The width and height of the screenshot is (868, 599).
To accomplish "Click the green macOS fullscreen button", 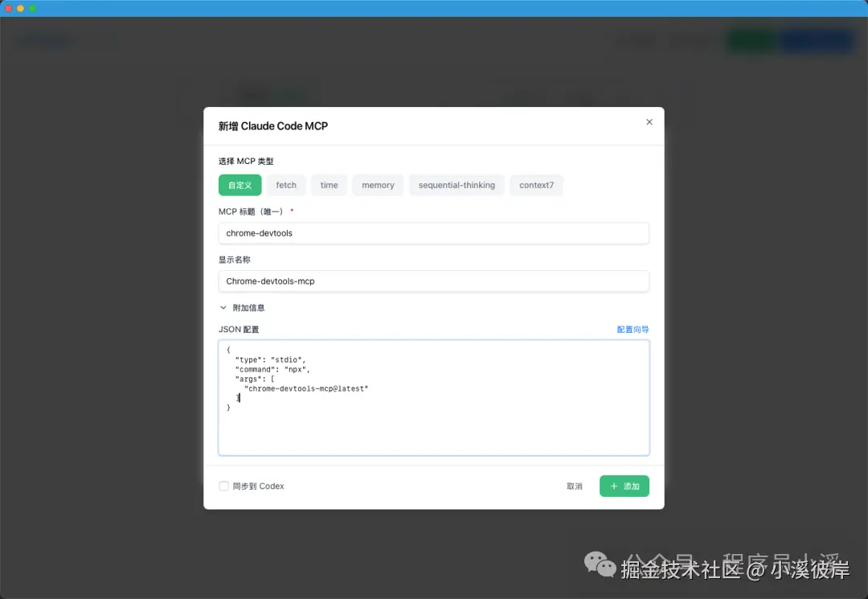I will tap(33, 8).
